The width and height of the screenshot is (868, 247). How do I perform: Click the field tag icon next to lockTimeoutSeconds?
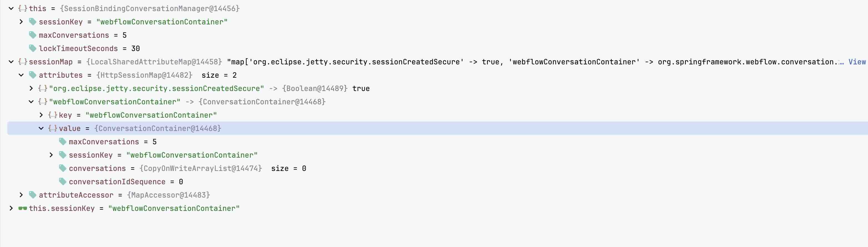point(33,49)
